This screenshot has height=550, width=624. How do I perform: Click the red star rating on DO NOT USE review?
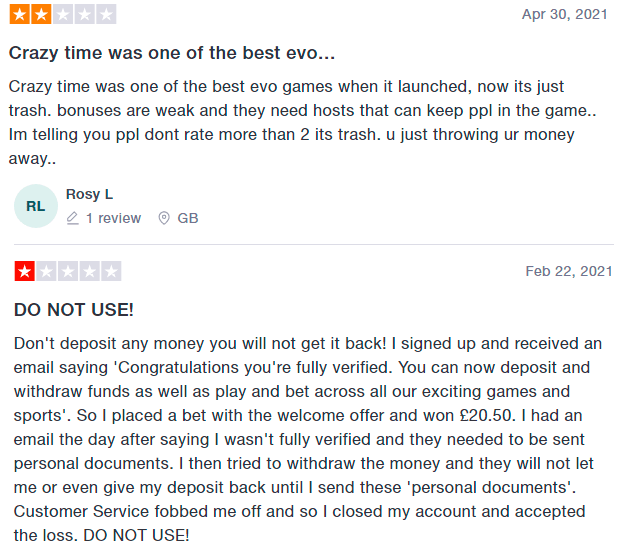click(x=24, y=271)
